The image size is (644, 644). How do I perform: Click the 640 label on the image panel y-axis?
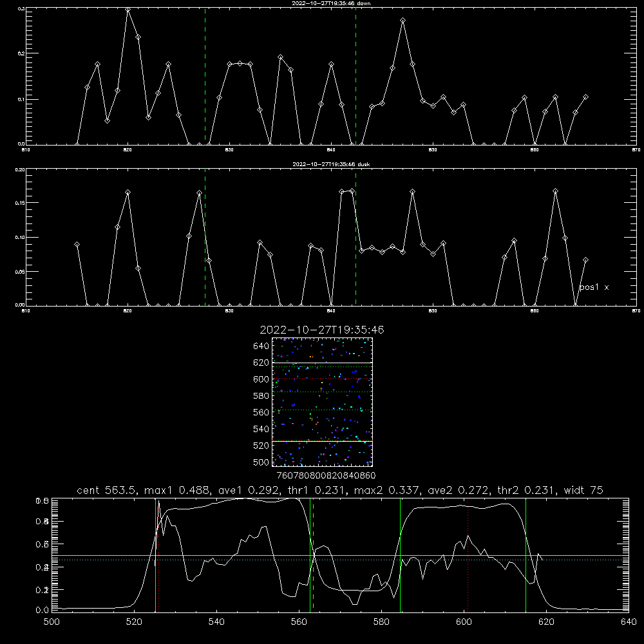coord(261,346)
